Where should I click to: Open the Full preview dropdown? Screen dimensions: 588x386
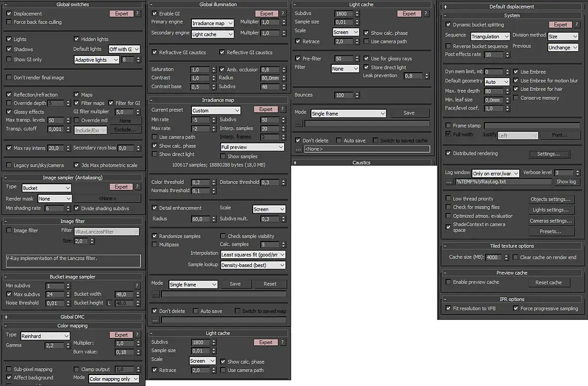coord(252,147)
